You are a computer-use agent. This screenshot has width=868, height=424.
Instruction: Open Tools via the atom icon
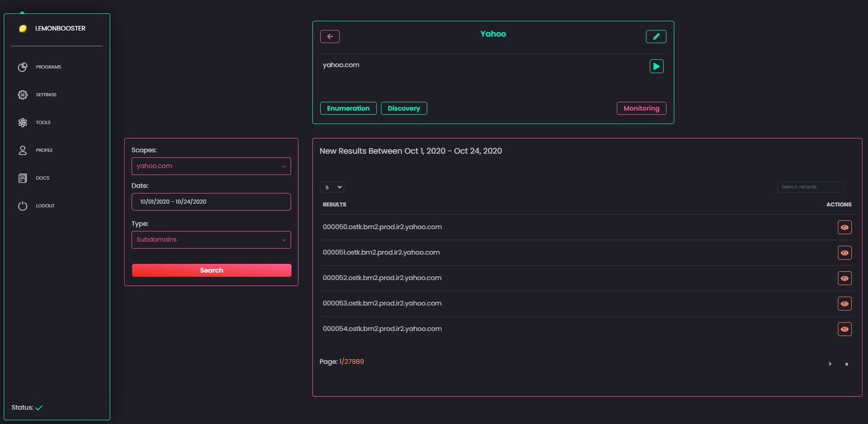[x=22, y=123]
